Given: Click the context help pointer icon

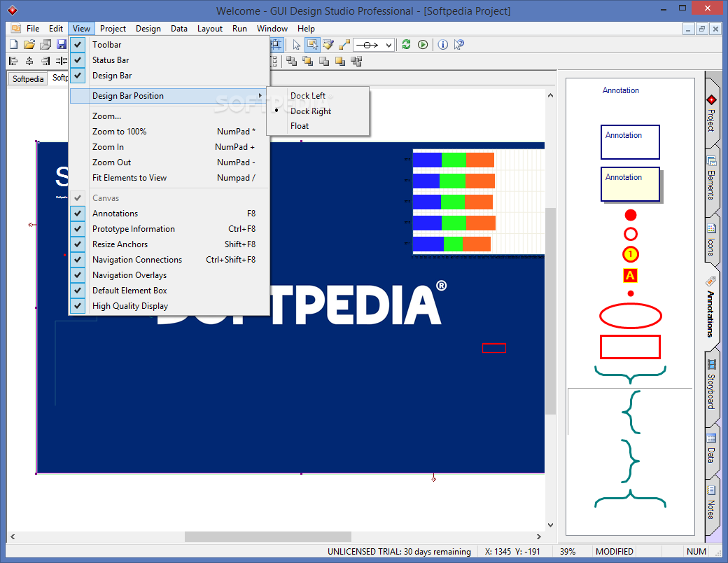Looking at the screenshot, I should pyautogui.click(x=459, y=45).
